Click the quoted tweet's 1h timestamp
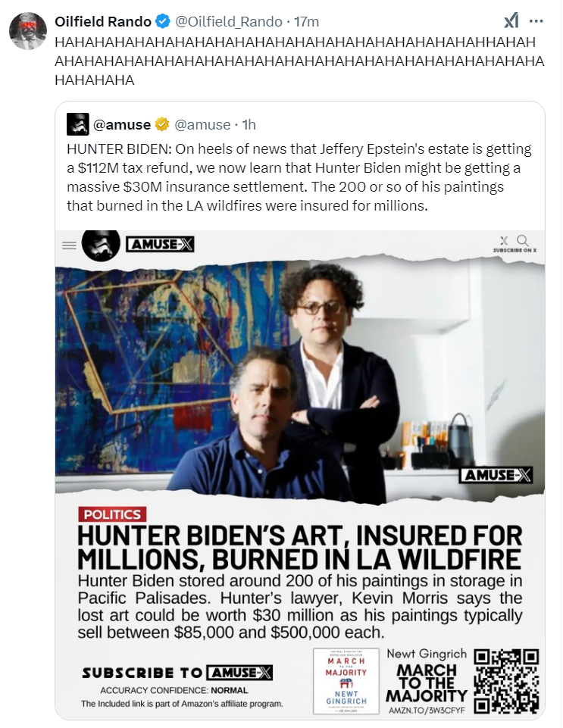 pyautogui.click(x=249, y=124)
